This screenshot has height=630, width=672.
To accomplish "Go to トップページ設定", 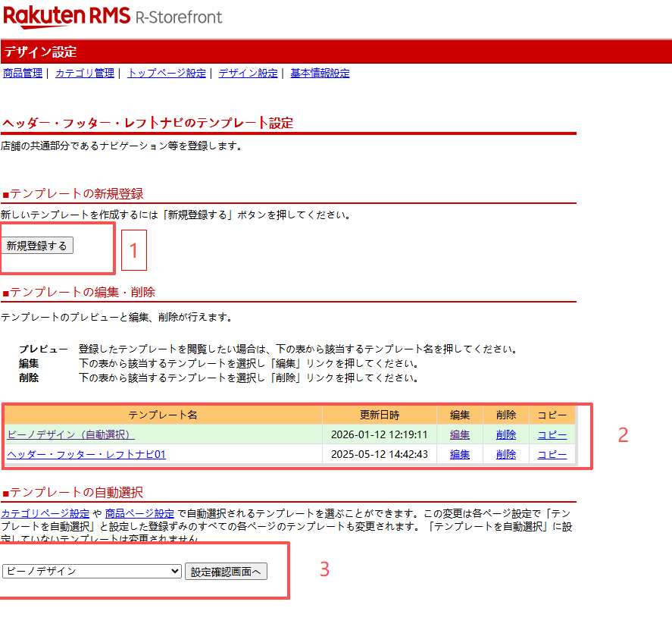I will [x=167, y=74].
